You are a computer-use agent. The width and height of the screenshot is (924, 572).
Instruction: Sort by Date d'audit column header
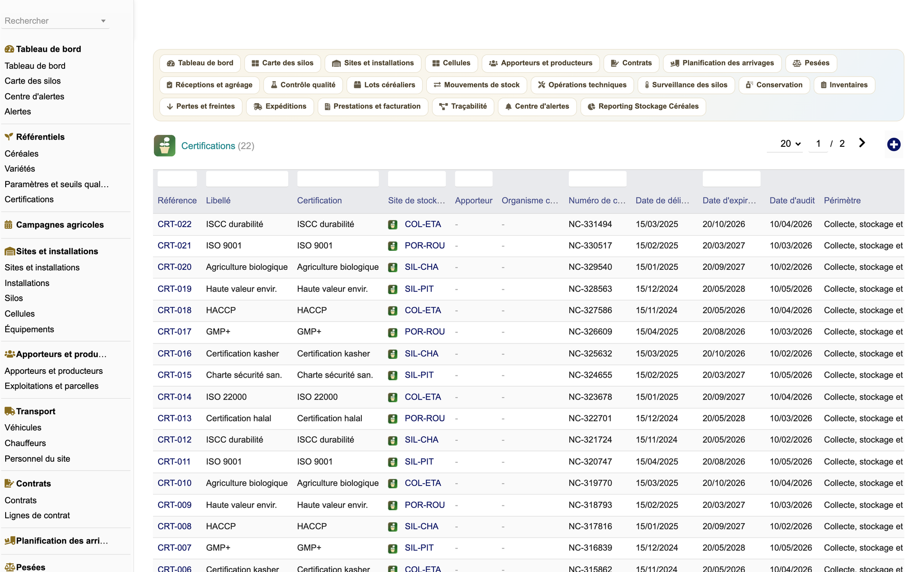pyautogui.click(x=792, y=200)
